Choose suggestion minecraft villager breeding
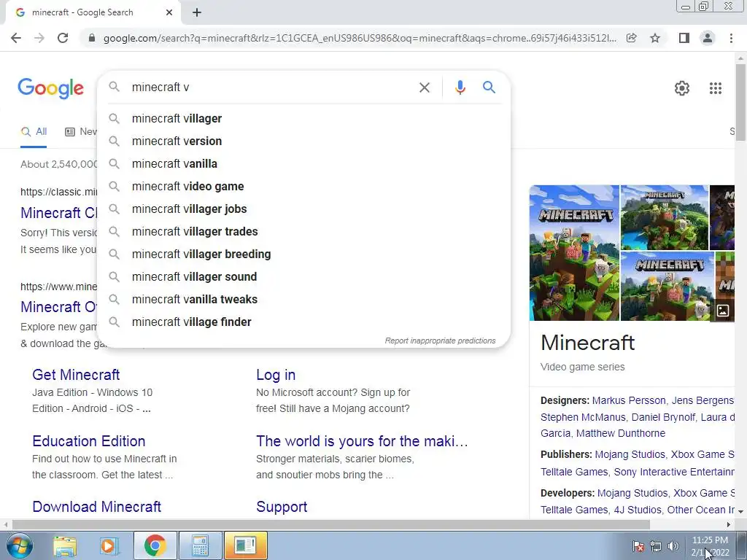Screen dimensions: 747x560 click(x=304, y=254)
